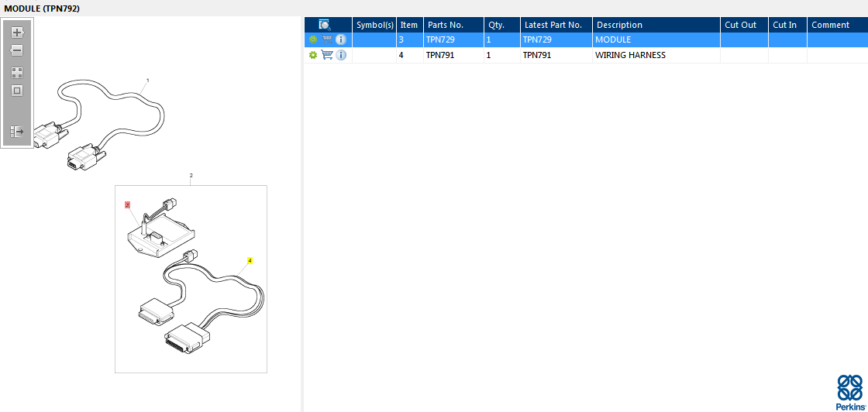Add TPN729 MODULE to shopping cart
This screenshot has height=412, width=868.
point(327,39)
